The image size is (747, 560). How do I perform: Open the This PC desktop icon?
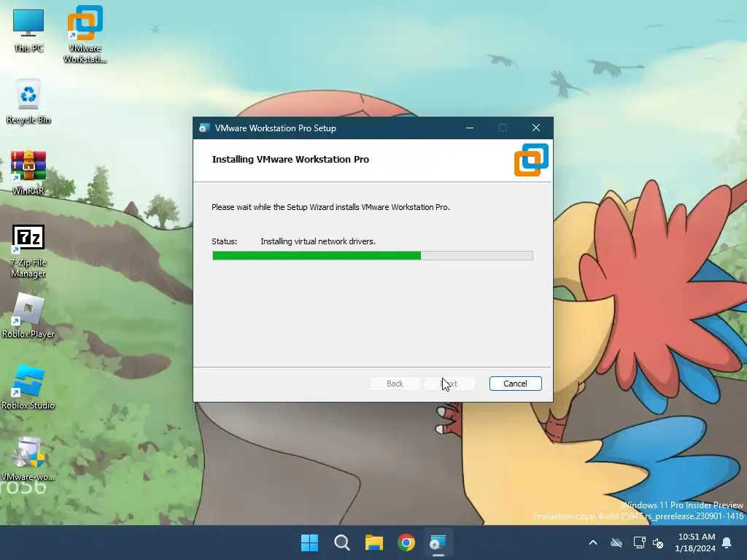pyautogui.click(x=28, y=30)
